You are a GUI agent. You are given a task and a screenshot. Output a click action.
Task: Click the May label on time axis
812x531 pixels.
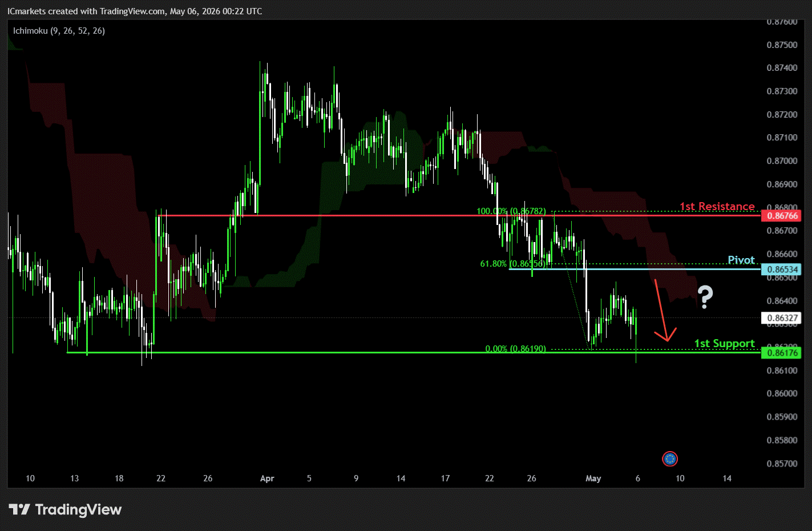(x=593, y=478)
